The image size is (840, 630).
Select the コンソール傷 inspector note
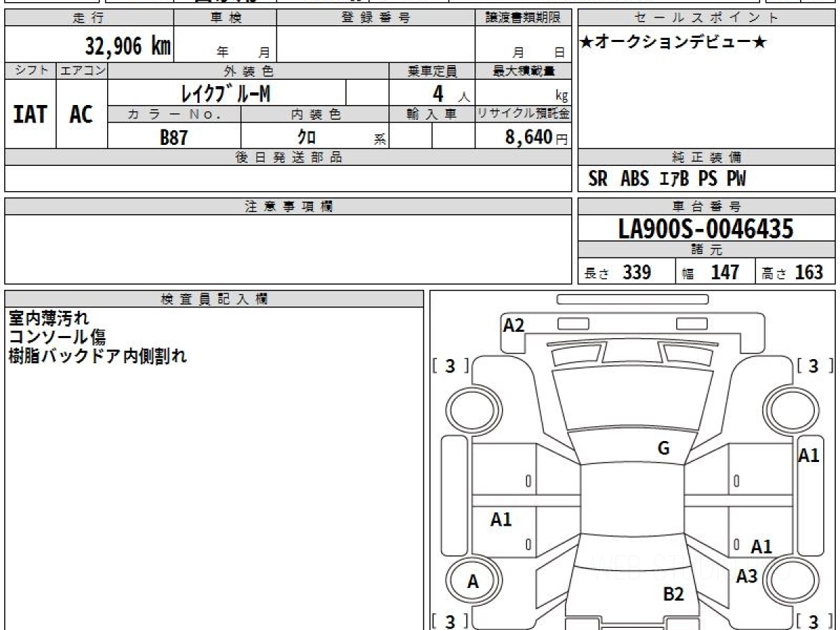[x=57, y=337]
